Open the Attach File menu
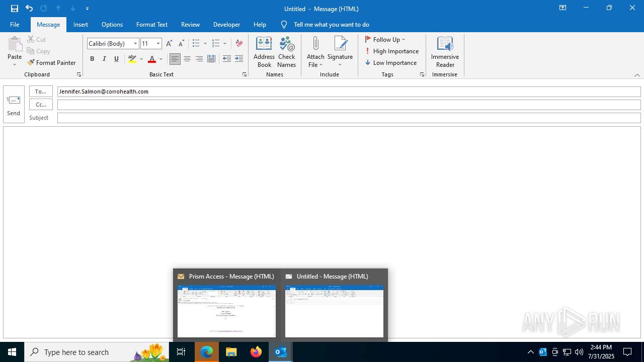Screen dimensions: 644x362 [x=315, y=52]
